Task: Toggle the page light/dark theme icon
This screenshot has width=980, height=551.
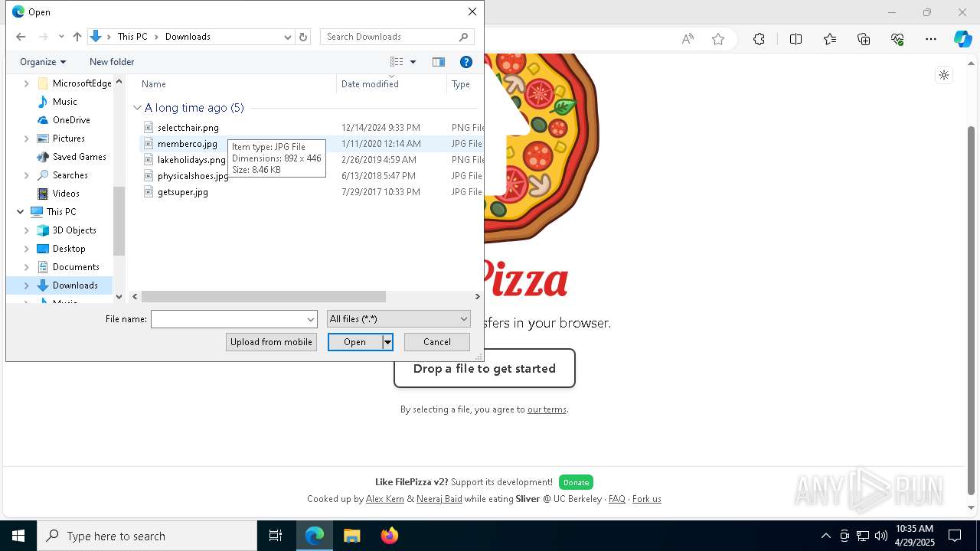Action: tap(944, 75)
